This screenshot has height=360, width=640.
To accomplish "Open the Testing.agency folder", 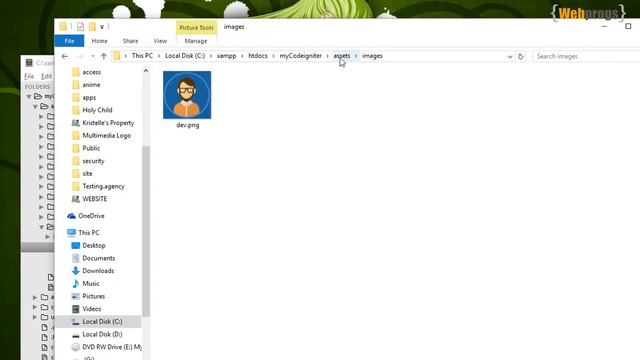I will click(x=103, y=187).
